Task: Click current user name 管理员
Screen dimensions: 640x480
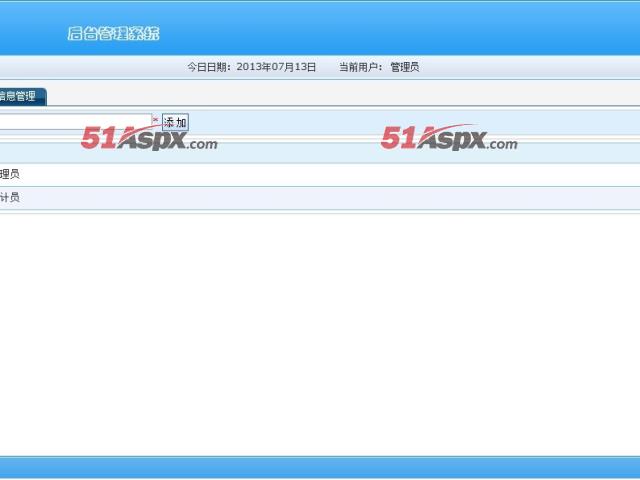Action: click(x=404, y=67)
